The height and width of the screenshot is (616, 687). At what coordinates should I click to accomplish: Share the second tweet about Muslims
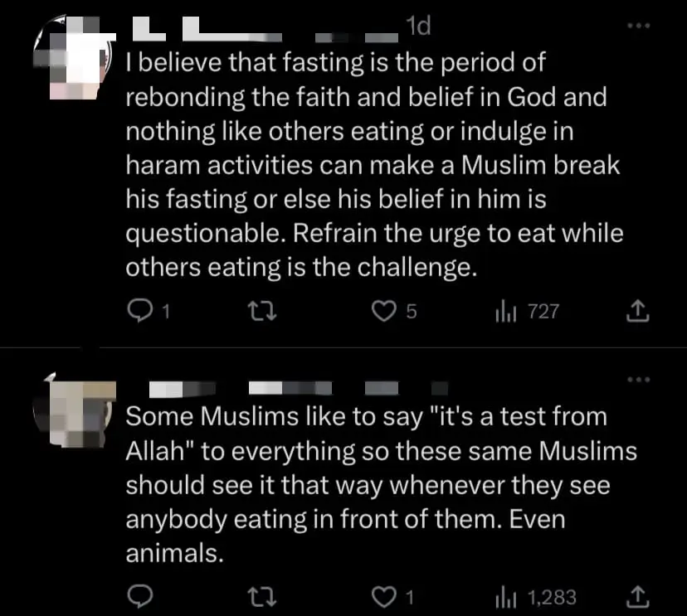636,597
